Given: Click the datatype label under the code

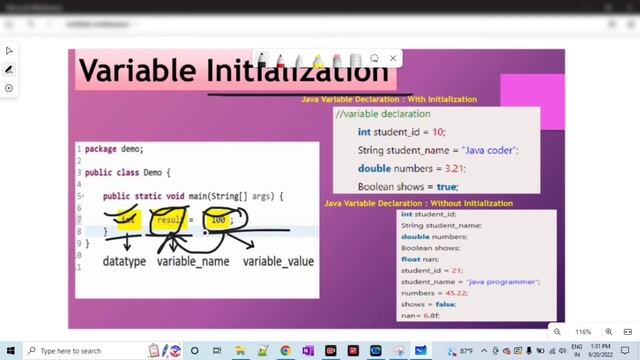Looking at the screenshot, I should [124, 261].
